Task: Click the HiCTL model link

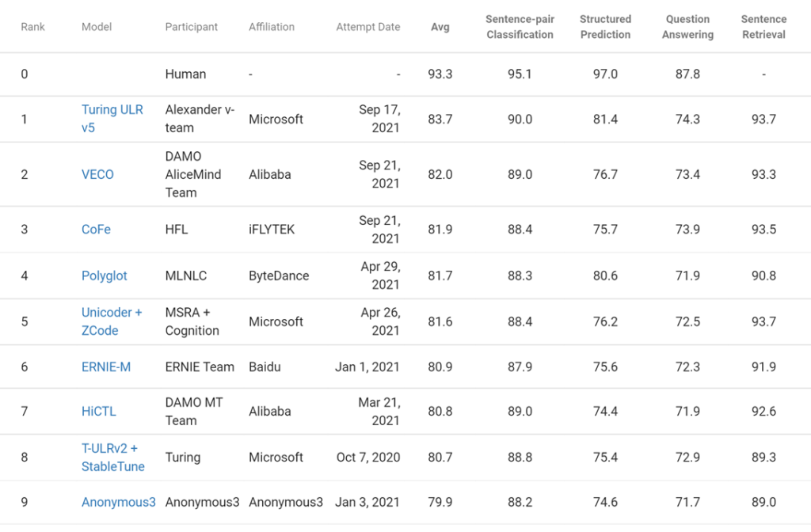Action: click(98, 411)
